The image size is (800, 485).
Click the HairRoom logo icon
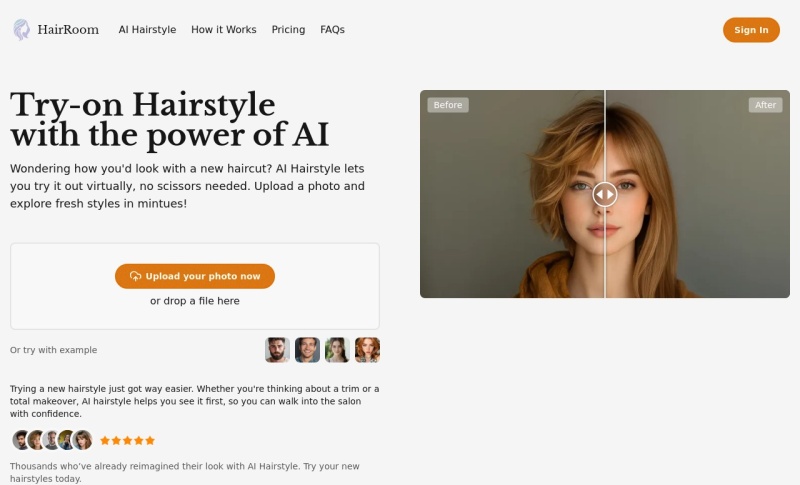(x=21, y=30)
